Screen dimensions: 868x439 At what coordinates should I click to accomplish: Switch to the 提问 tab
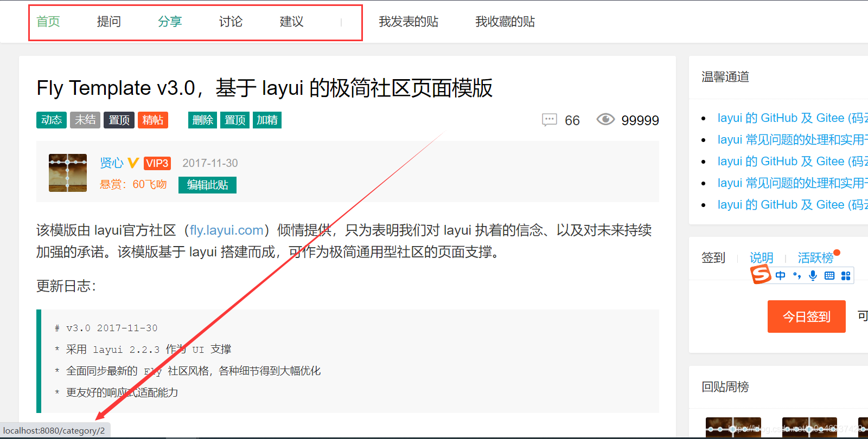pos(109,22)
